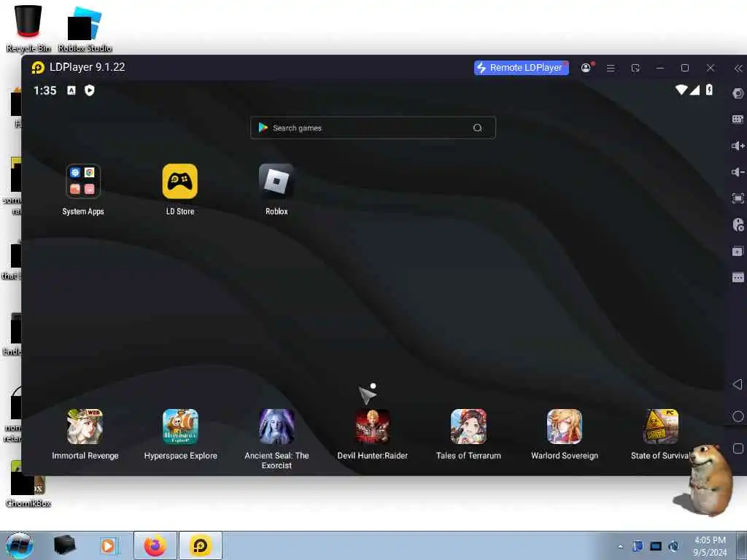
Task: Open Firefox from the taskbar
Action: 155,545
